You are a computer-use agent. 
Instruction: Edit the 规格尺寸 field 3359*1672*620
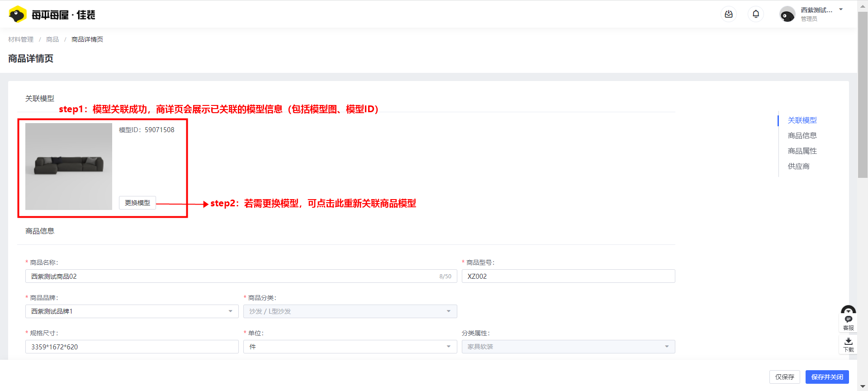(132, 347)
